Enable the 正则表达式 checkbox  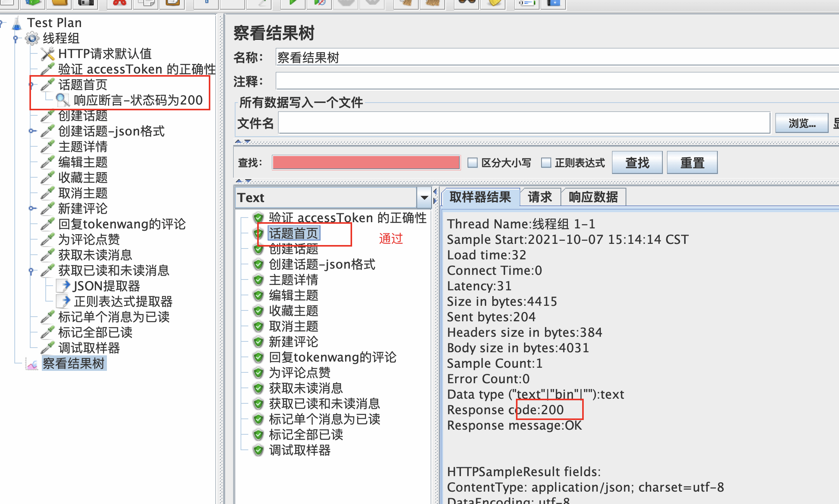[x=546, y=163]
